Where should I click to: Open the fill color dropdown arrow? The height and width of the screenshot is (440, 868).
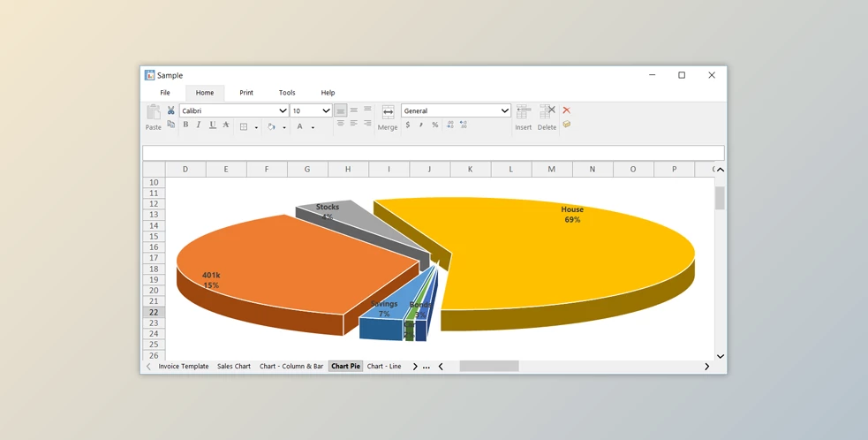(x=284, y=127)
